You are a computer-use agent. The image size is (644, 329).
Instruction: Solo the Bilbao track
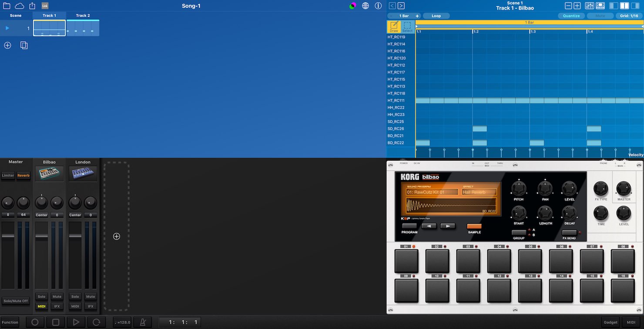(41, 296)
